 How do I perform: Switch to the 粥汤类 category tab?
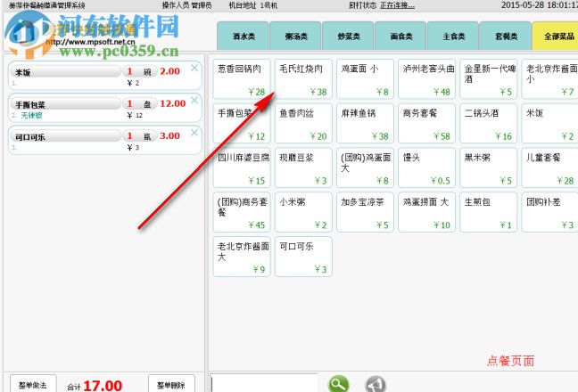click(295, 36)
